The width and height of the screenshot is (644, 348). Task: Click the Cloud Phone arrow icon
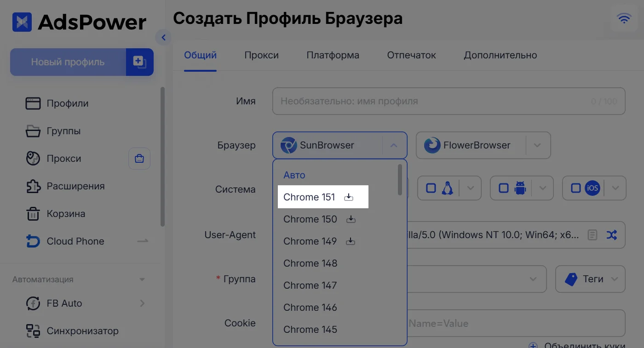143,241
